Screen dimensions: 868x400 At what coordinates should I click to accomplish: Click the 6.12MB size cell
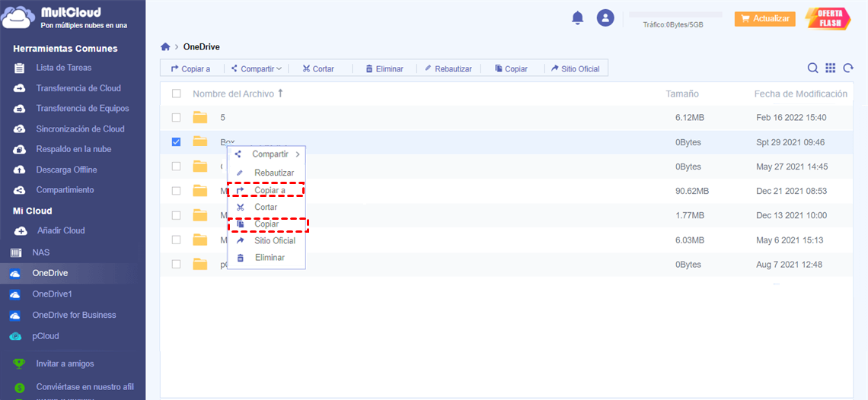point(689,118)
